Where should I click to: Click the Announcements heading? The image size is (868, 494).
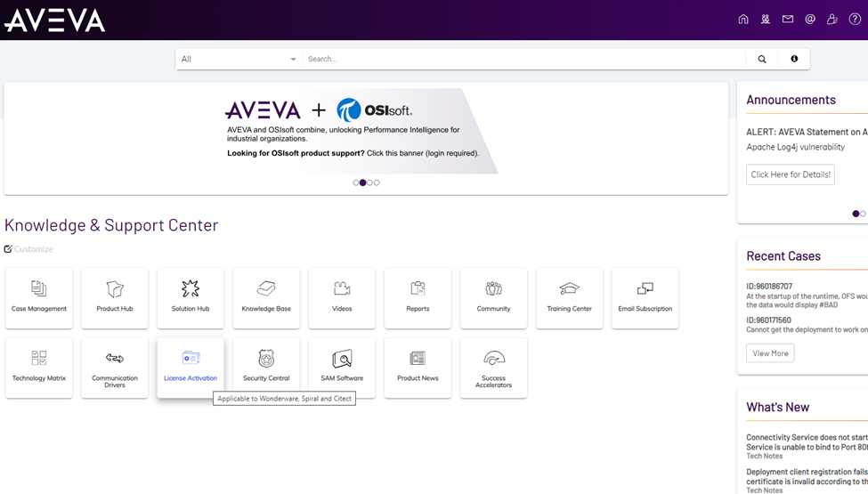pos(791,100)
